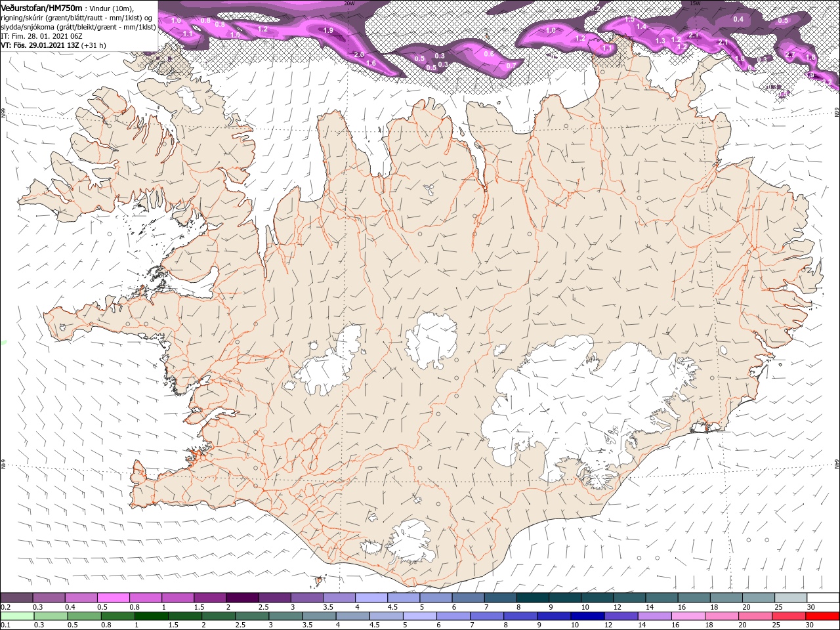Image resolution: width=840 pixels, height=630 pixels.
Task: Click the 1.6 precipitation value on map
Action: (371, 63)
